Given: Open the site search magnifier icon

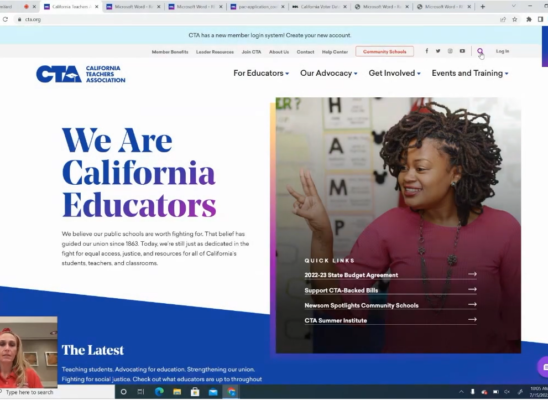Looking at the screenshot, I should pos(480,51).
